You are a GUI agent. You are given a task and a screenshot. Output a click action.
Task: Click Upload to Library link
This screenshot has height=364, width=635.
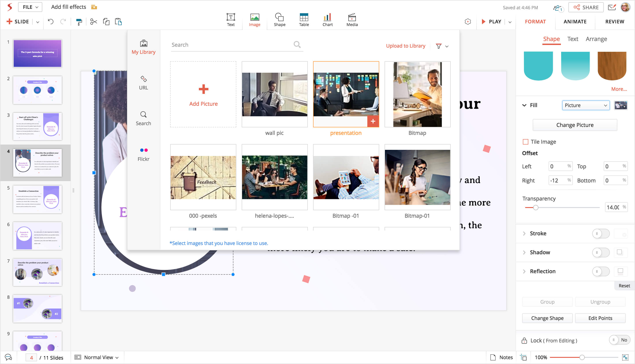[x=405, y=46]
